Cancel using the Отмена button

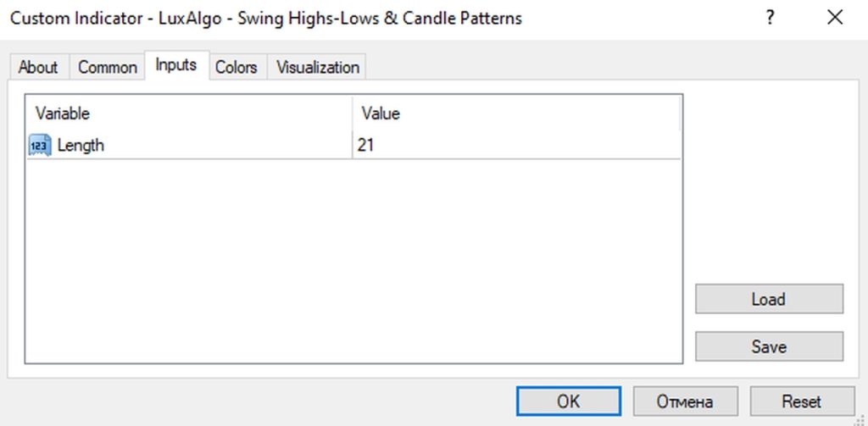pos(685,401)
